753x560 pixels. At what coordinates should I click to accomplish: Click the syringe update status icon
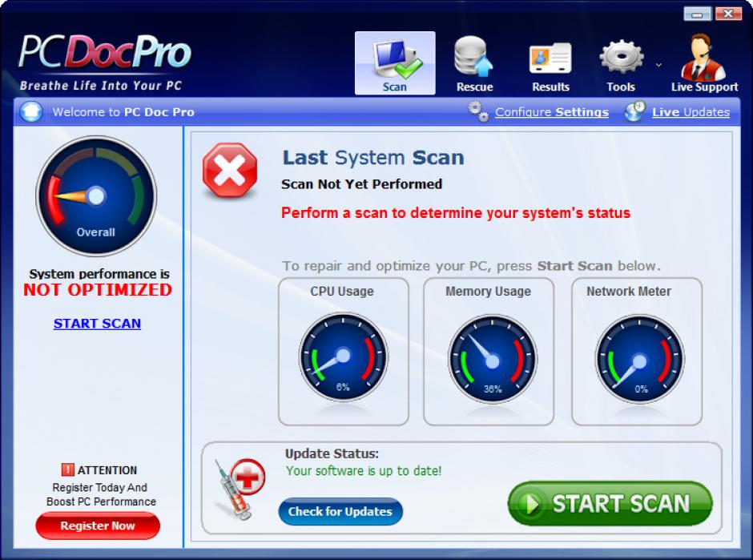coord(240,489)
